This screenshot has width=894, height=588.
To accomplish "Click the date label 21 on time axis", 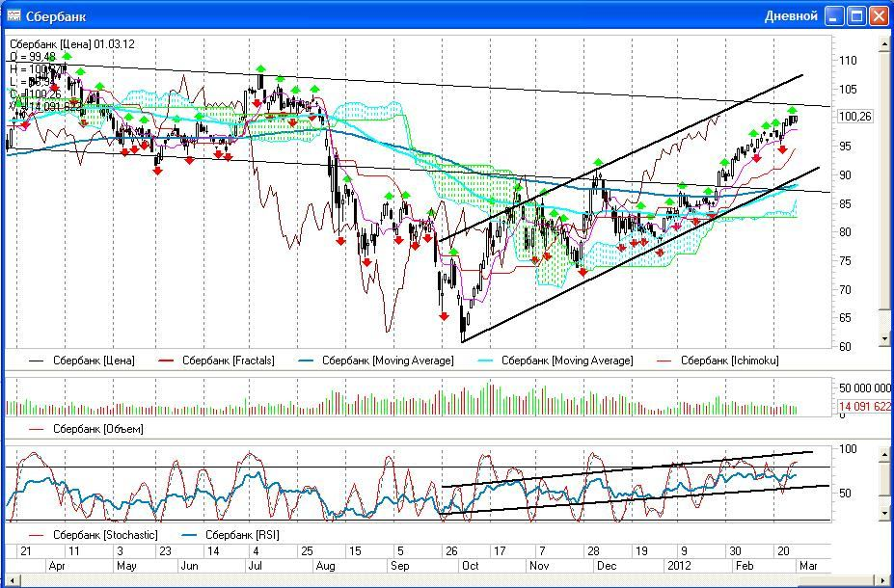I will coord(26,551).
